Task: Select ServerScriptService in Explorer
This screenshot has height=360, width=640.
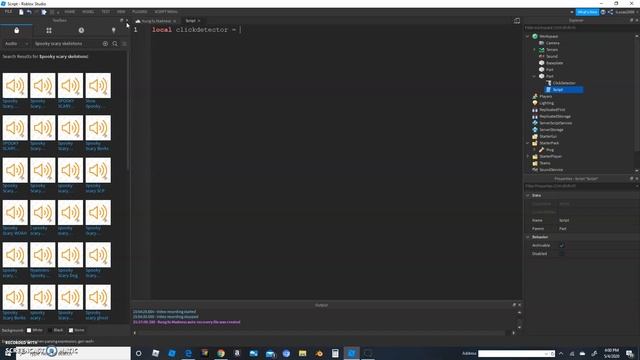Action: (555, 123)
